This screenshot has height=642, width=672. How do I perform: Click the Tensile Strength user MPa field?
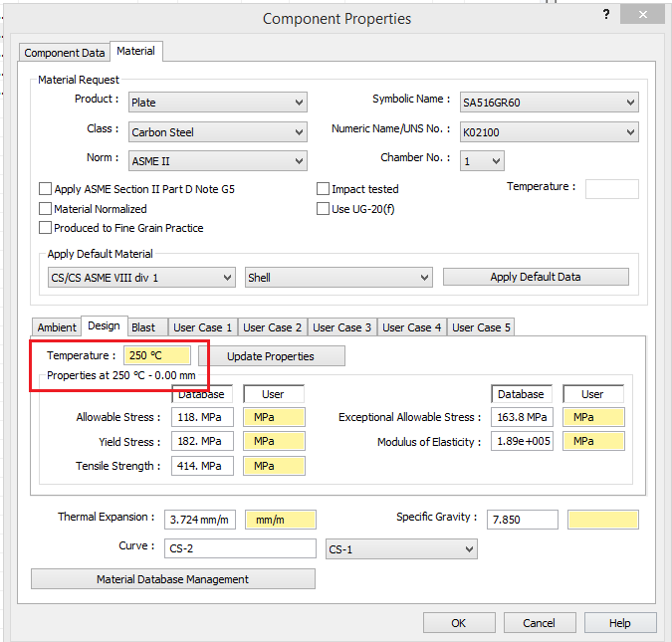click(x=274, y=466)
